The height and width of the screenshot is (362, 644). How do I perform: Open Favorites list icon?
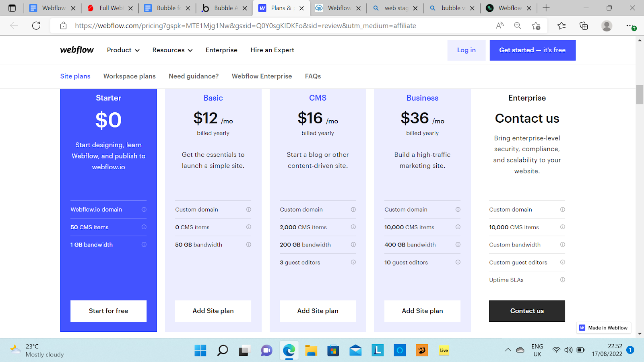[561, 26]
